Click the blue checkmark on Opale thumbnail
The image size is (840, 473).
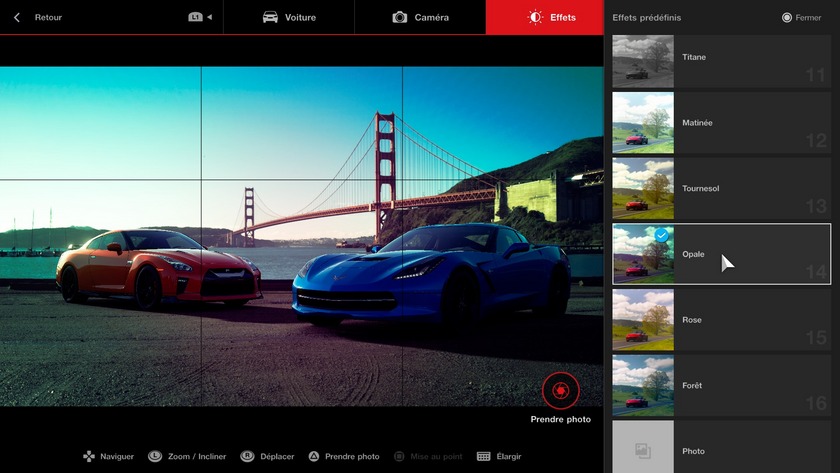pyautogui.click(x=662, y=235)
